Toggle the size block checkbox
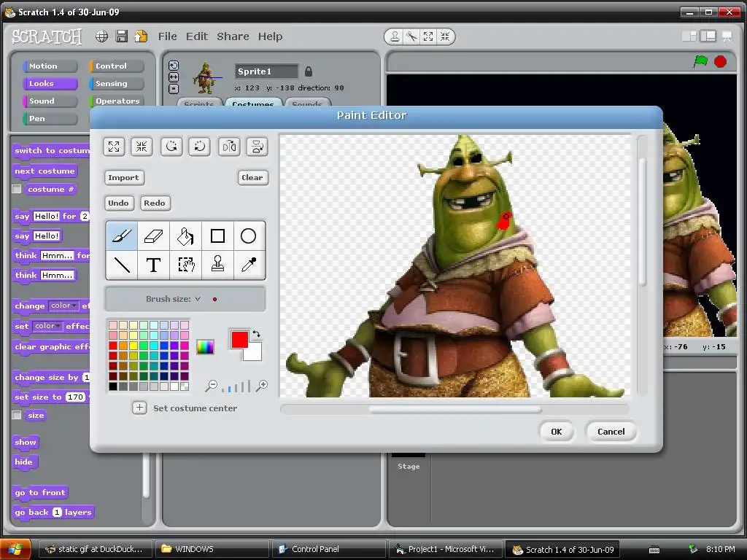 coord(17,415)
